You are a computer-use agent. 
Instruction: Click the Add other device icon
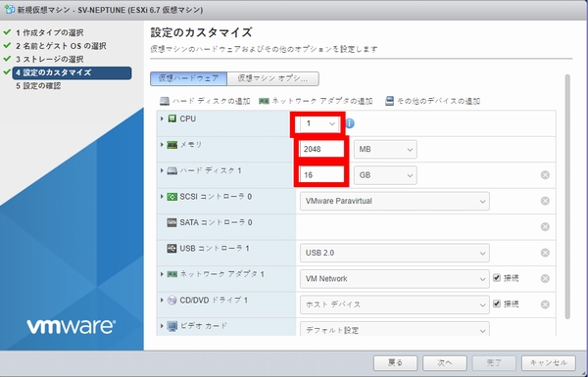390,101
